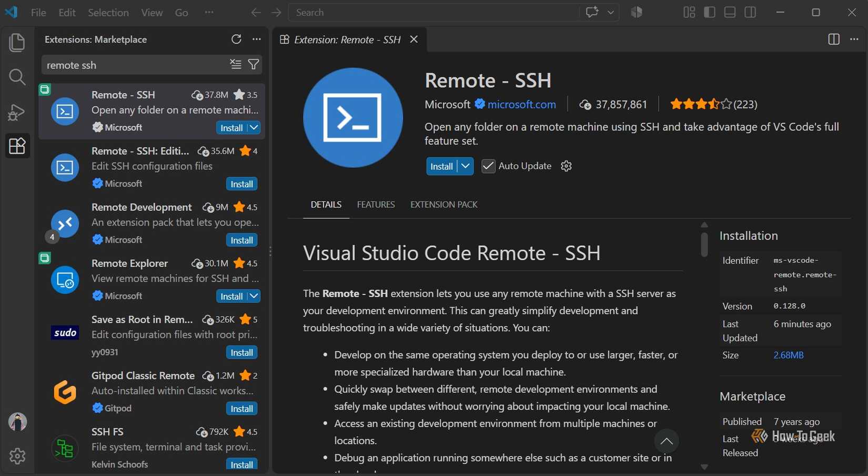Image resolution: width=868 pixels, height=476 pixels.
Task: Install Remote - SSH from details page
Action: click(441, 166)
